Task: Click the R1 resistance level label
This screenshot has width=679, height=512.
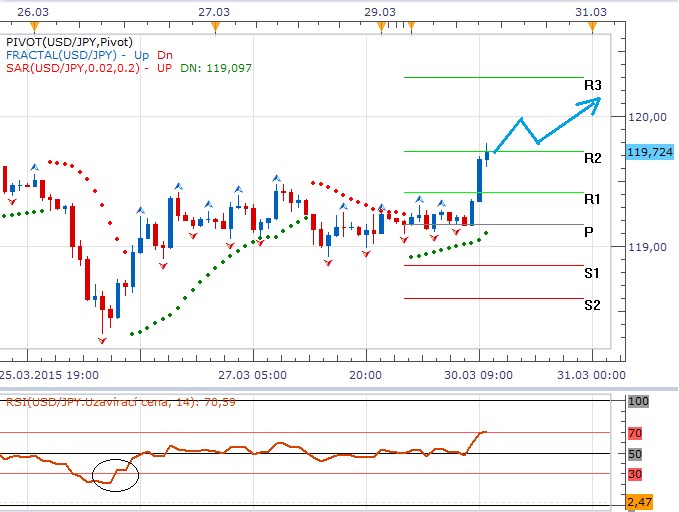Action: (x=592, y=200)
